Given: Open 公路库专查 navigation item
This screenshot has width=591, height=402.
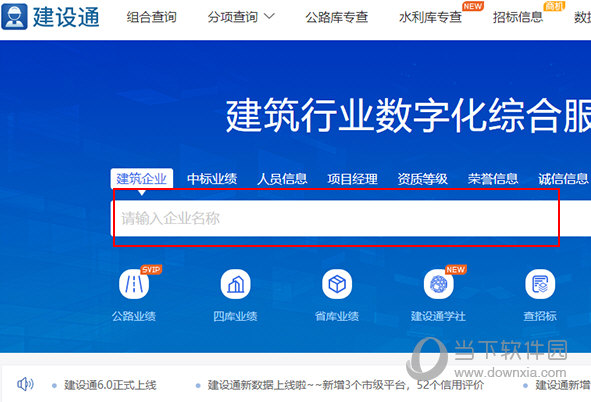Looking at the screenshot, I should pyautogui.click(x=337, y=17).
